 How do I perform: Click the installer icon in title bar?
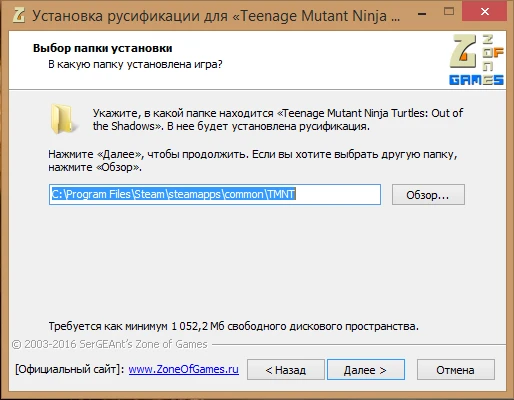tap(18, 15)
